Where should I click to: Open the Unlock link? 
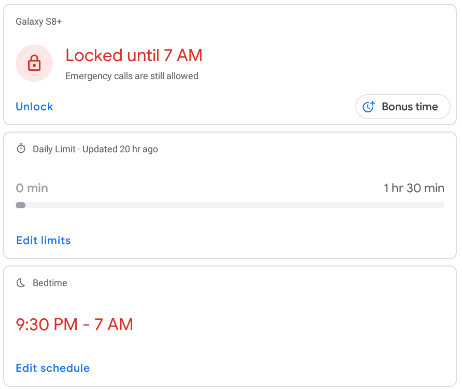(34, 107)
